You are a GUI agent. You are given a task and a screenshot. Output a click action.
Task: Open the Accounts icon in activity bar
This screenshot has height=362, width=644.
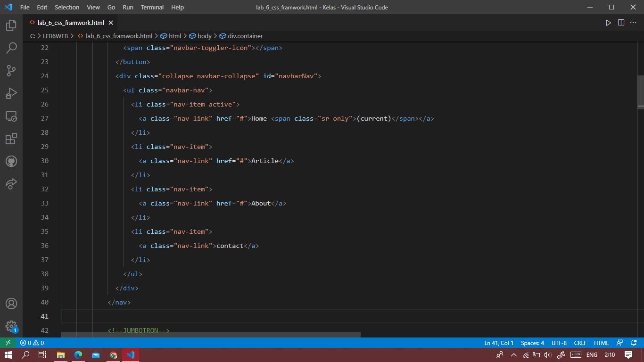coord(11,304)
